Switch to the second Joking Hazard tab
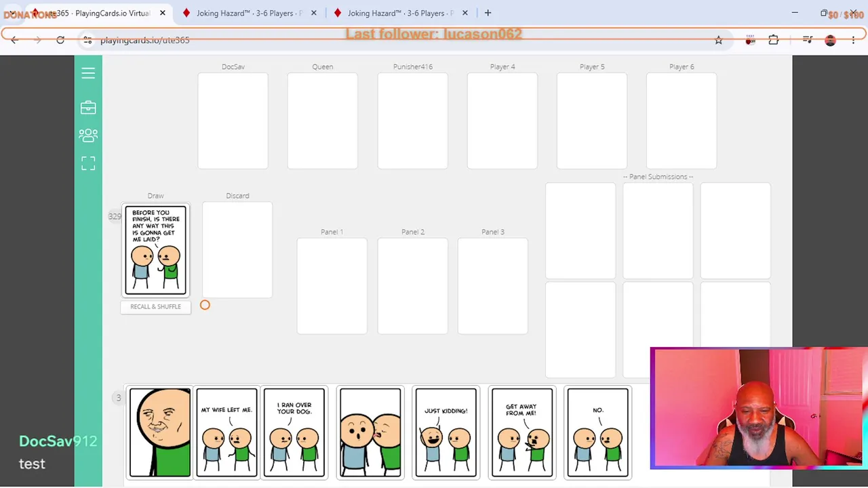Image resolution: width=868 pixels, height=488 pixels. coord(399,13)
